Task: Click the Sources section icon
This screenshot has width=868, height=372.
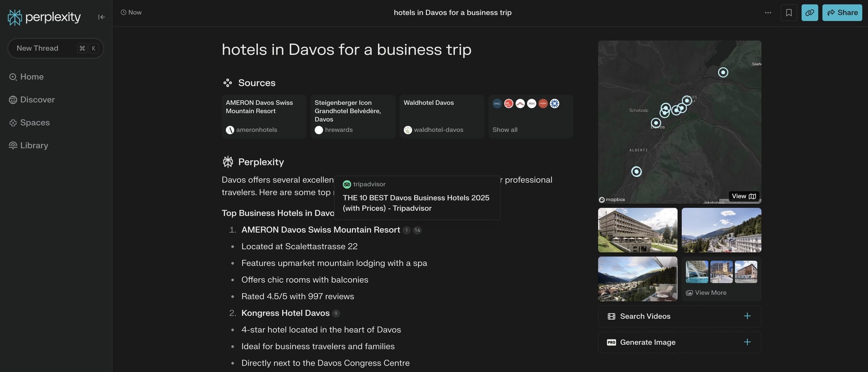Action: tap(227, 83)
